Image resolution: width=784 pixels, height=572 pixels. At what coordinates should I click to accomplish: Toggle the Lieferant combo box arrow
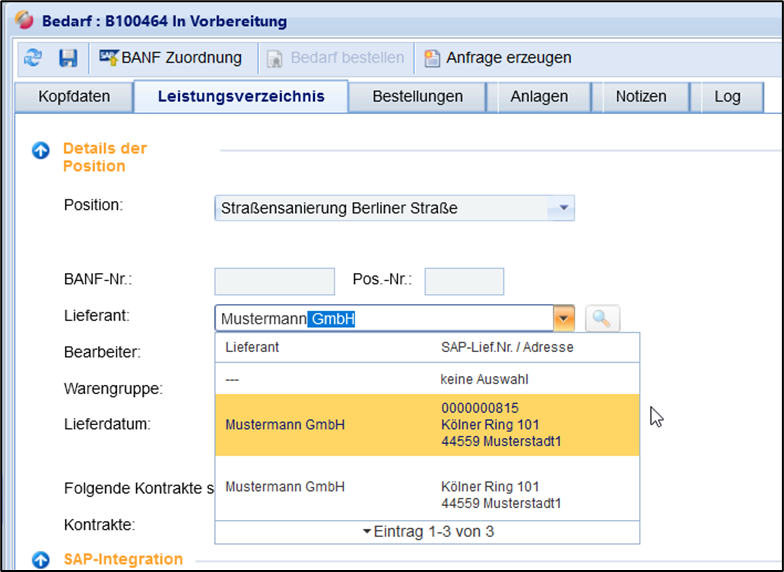point(565,319)
